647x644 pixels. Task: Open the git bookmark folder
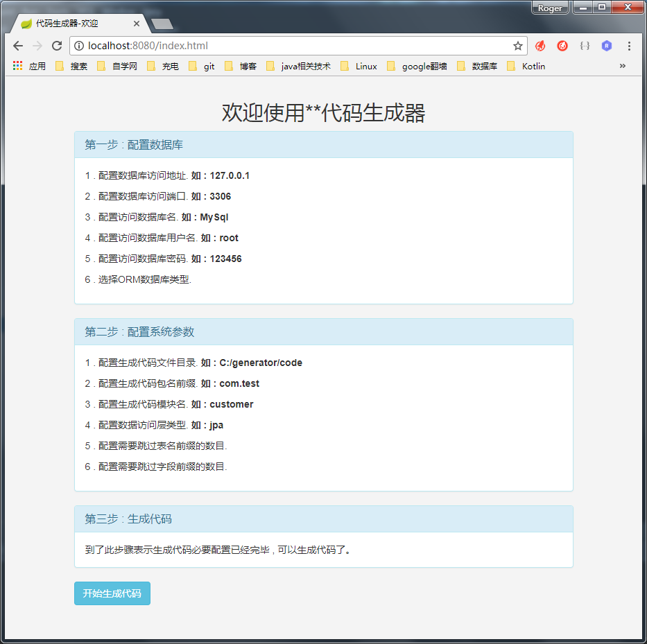tap(202, 66)
